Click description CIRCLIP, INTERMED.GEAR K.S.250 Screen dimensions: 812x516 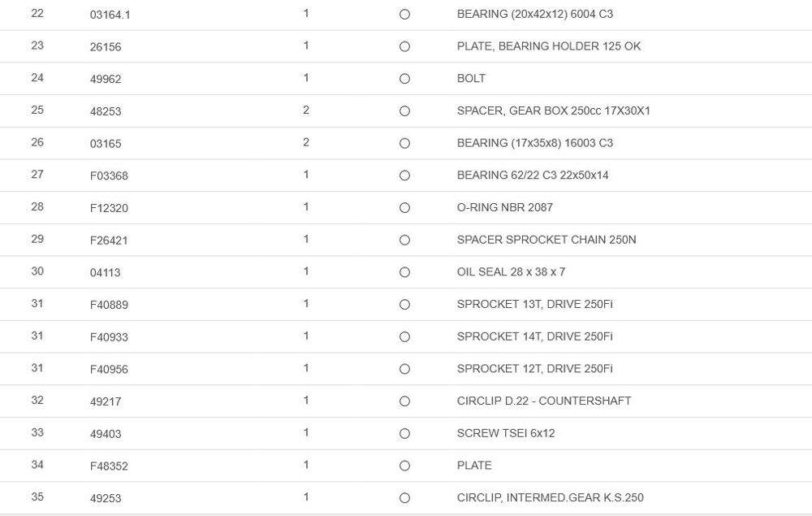coord(550,497)
